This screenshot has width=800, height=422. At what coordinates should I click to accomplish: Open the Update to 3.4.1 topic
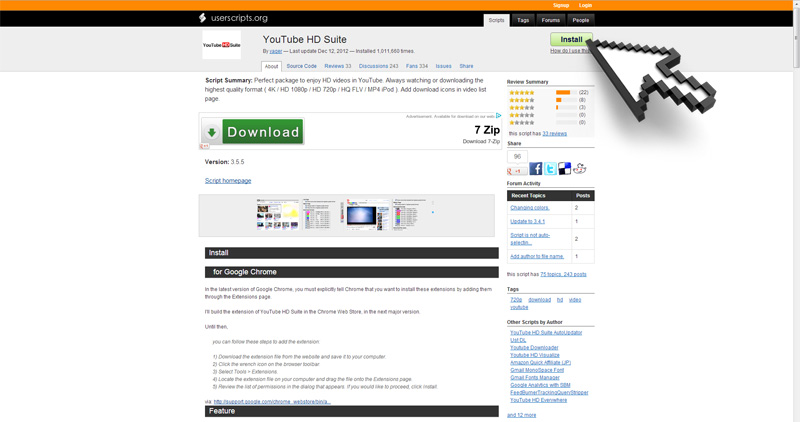(528, 221)
